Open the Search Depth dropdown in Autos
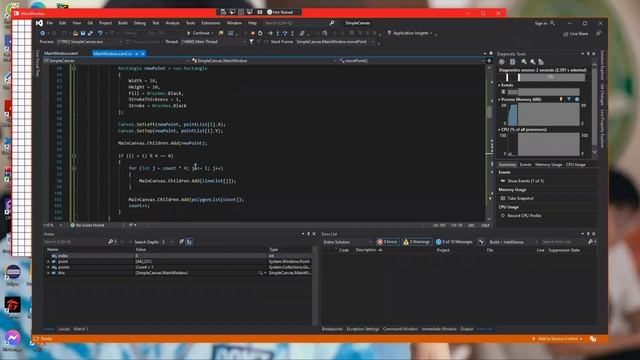 (167, 242)
